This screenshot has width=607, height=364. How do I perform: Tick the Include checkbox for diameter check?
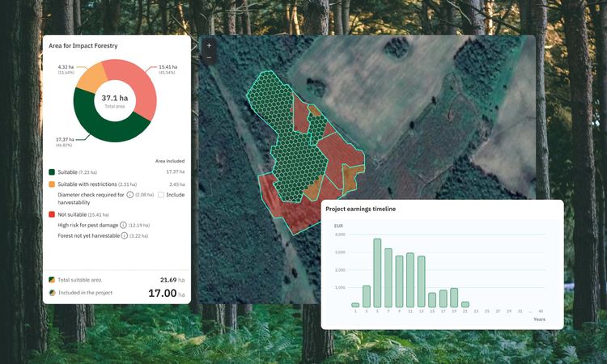tap(161, 195)
